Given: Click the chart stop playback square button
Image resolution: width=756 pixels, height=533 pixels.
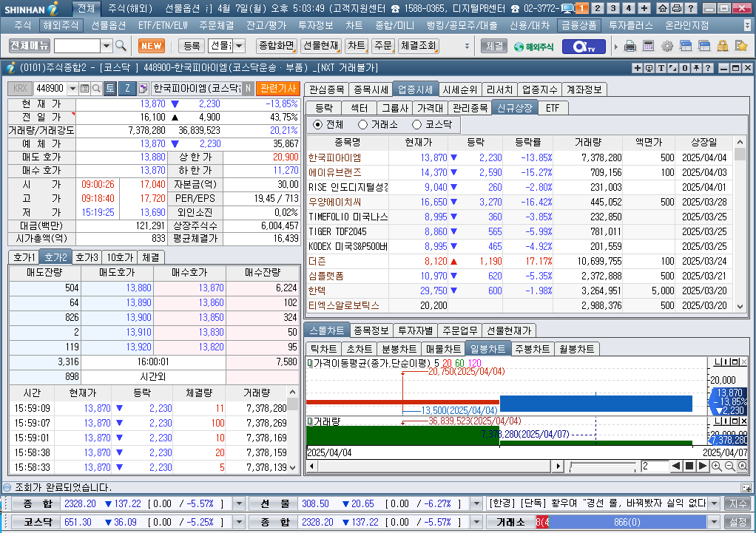Looking at the screenshot, I should point(689,466).
